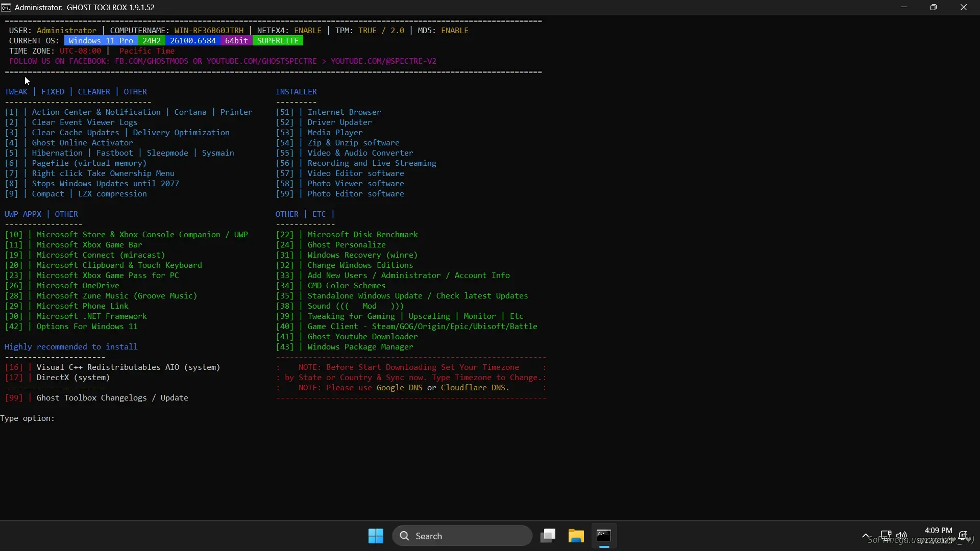Click the Ghost Toolbox Changelogs / Update line
This screenshot has width=980, height=551.
112,398
